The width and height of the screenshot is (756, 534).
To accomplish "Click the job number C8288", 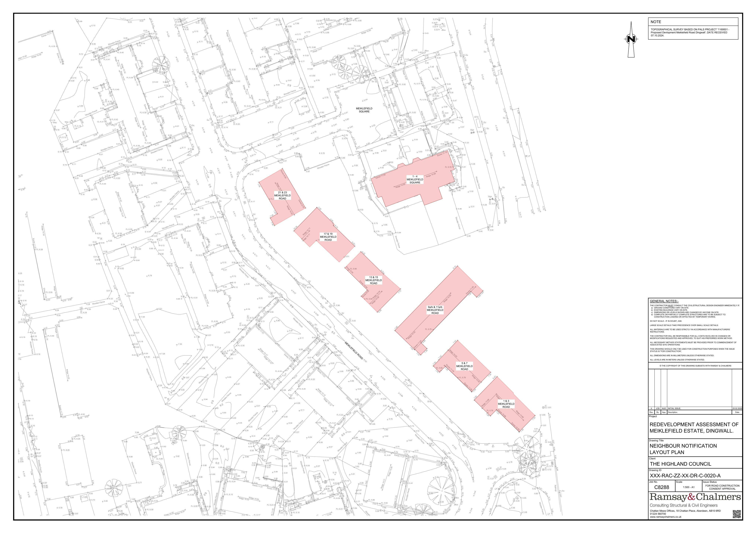I will 661,487.
